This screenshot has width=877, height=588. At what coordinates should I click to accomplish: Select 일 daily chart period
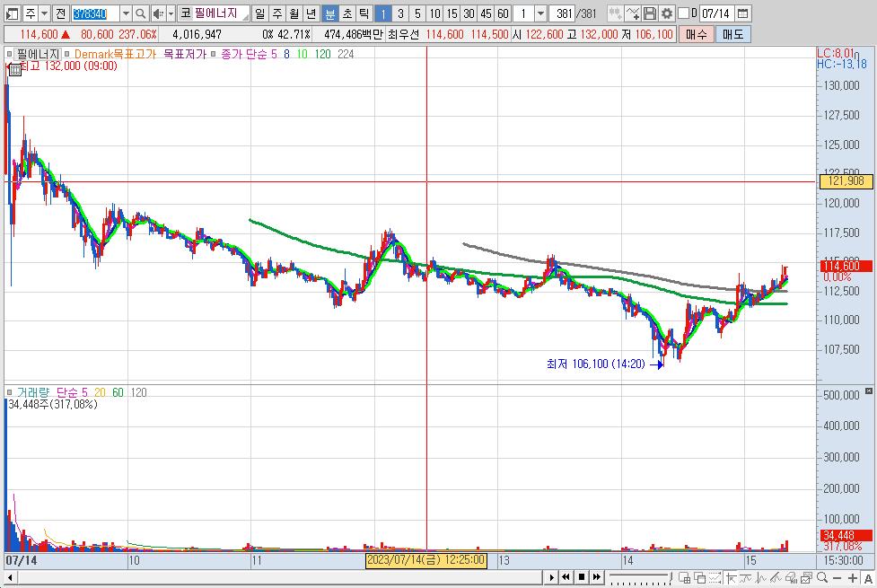click(260, 13)
